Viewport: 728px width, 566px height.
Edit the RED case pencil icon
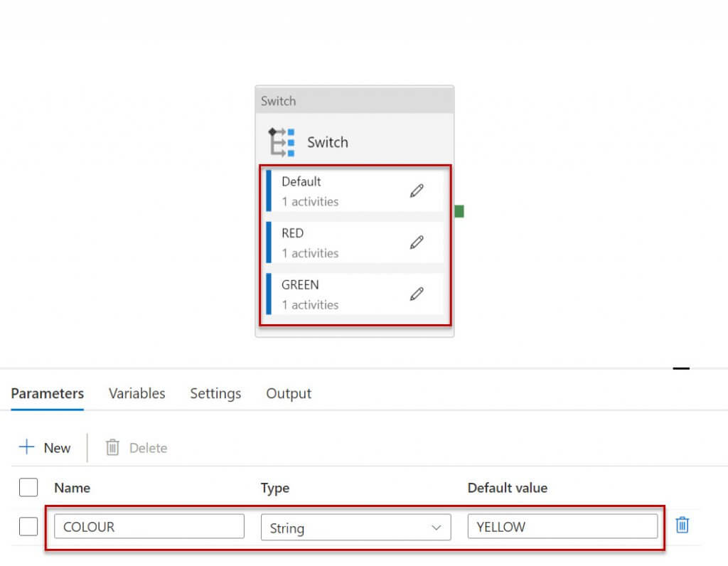tap(417, 242)
